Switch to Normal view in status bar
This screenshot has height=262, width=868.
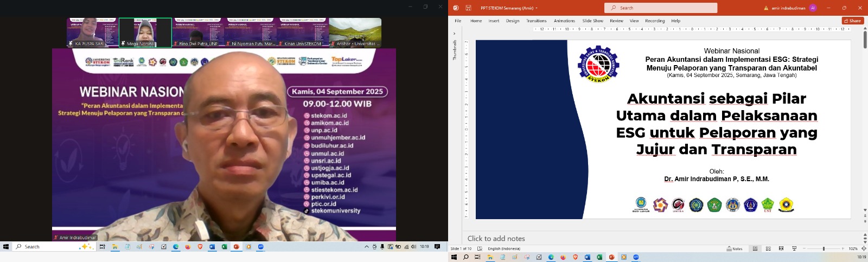click(755, 248)
